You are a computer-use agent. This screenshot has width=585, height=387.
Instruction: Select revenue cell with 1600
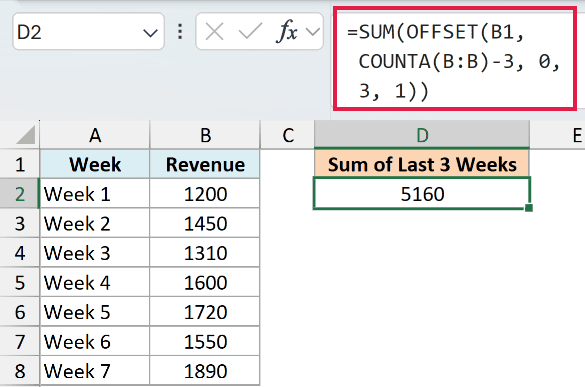(x=205, y=282)
